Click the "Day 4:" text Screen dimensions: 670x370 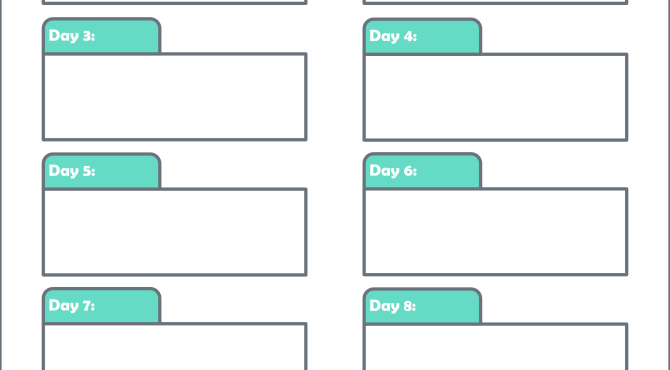tap(393, 36)
